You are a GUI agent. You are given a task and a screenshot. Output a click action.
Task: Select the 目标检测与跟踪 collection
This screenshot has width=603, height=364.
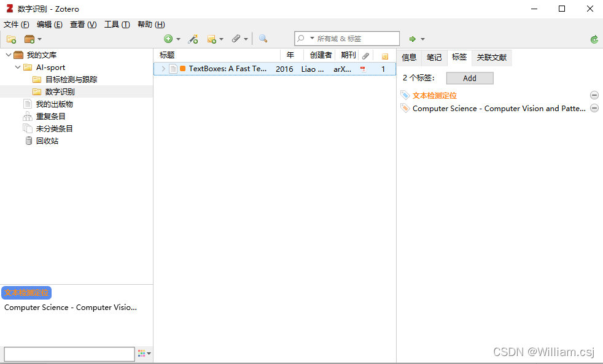pyautogui.click(x=71, y=80)
